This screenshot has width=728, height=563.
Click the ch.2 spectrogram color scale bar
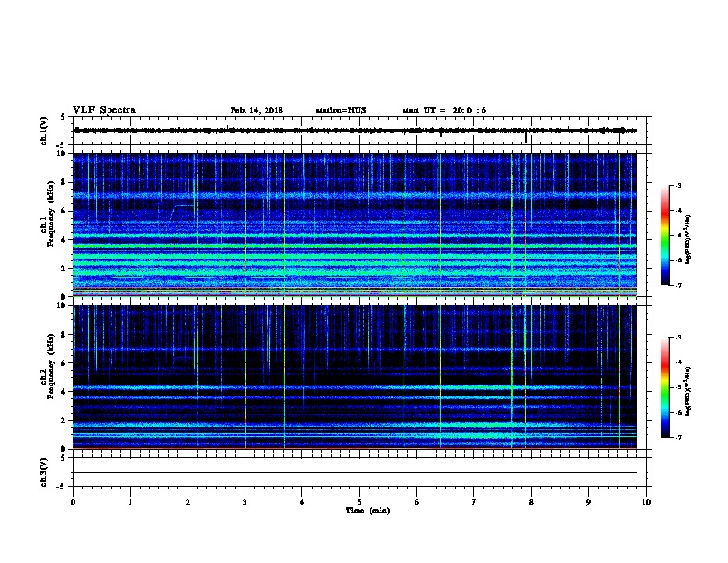(x=665, y=387)
